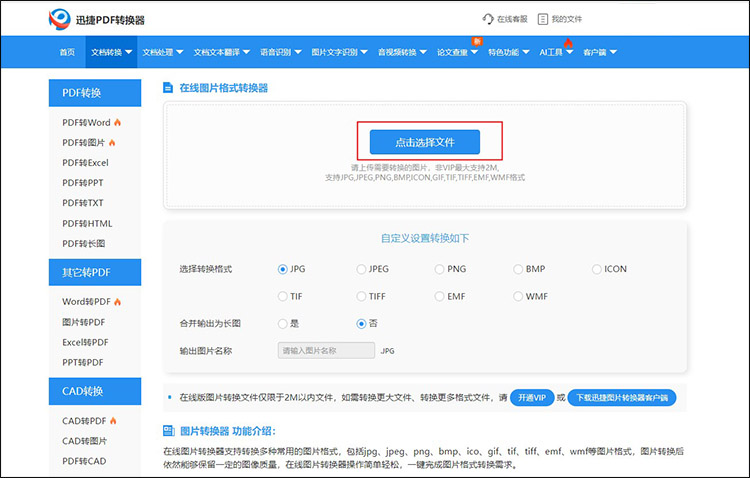
Task: Open 在线客服 link
Action: [x=512, y=19]
